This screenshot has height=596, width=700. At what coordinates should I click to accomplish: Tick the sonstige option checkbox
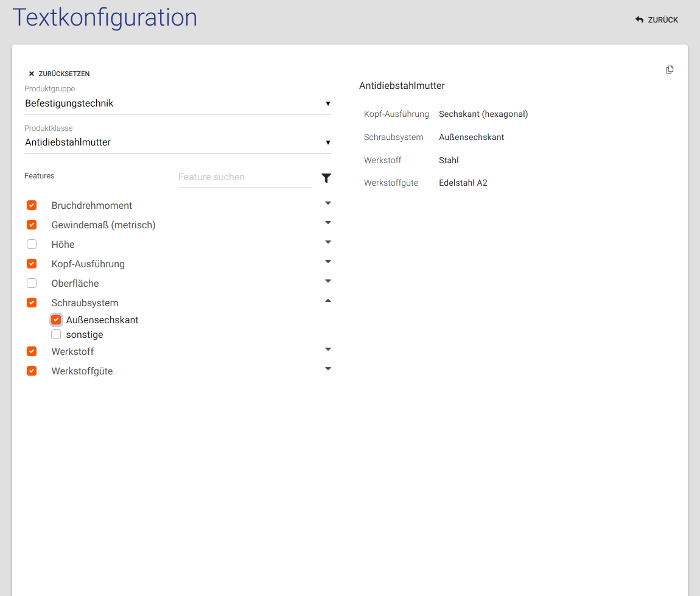pos(56,335)
